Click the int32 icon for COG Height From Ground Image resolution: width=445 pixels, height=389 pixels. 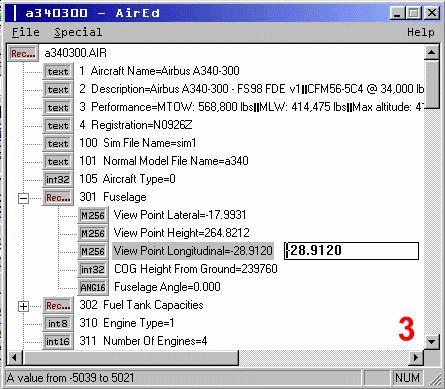point(93,269)
